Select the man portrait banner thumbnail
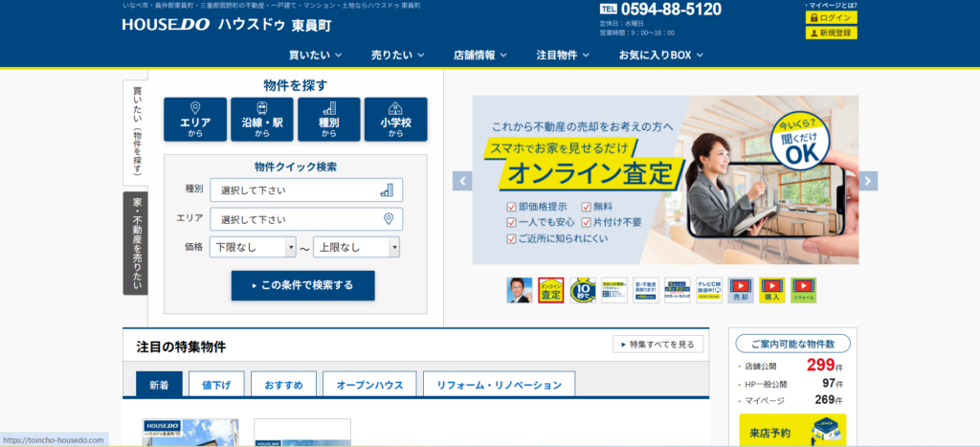The width and height of the screenshot is (980, 447). [520, 290]
